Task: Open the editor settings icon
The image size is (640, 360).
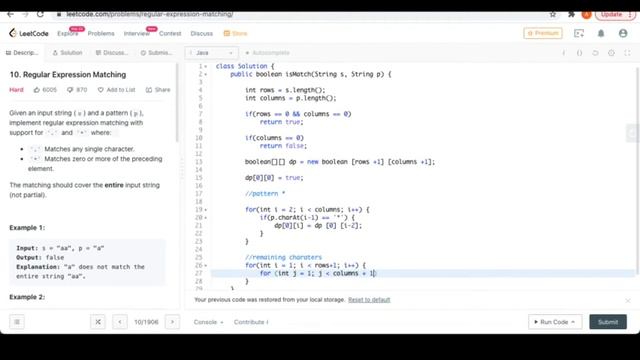Action: 611,53
